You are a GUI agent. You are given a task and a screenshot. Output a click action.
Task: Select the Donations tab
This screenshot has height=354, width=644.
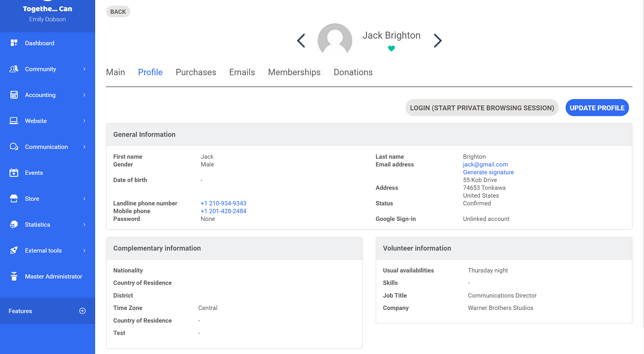(x=353, y=72)
